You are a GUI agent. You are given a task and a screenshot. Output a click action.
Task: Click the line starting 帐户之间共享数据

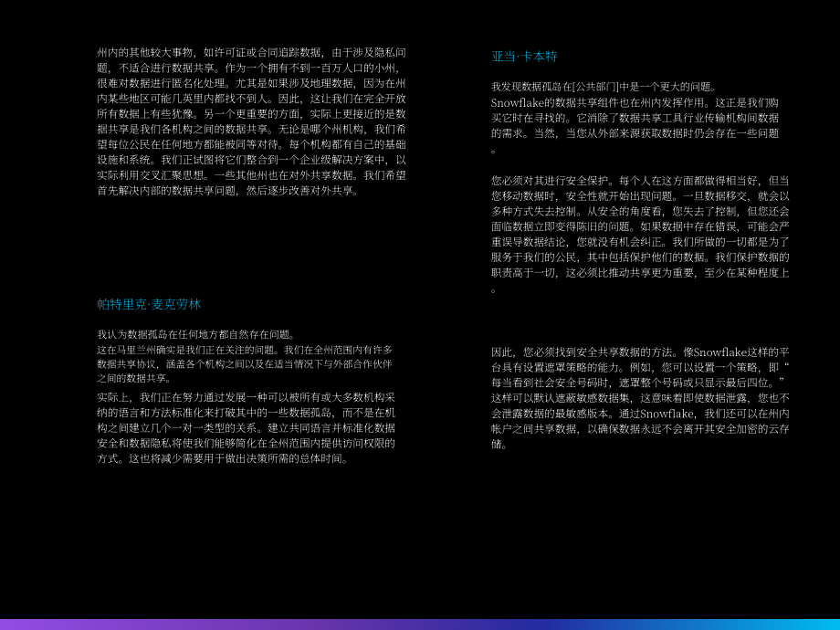(x=640, y=428)
